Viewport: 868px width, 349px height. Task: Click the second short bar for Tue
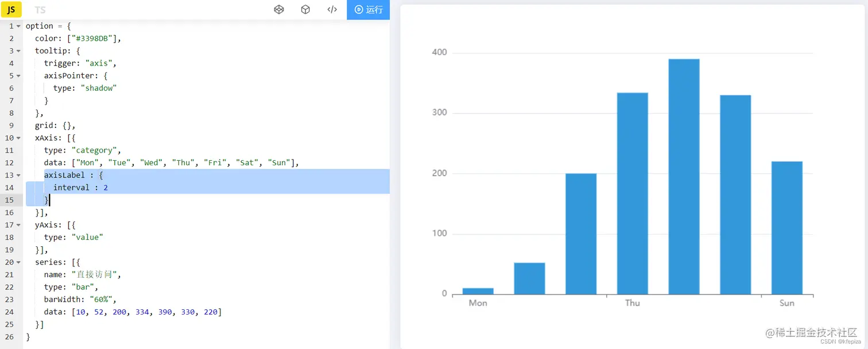[x=529, y=278]
